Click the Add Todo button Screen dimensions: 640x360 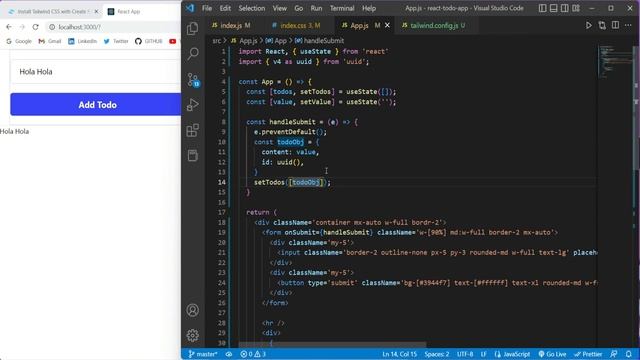tap(96, 104)
